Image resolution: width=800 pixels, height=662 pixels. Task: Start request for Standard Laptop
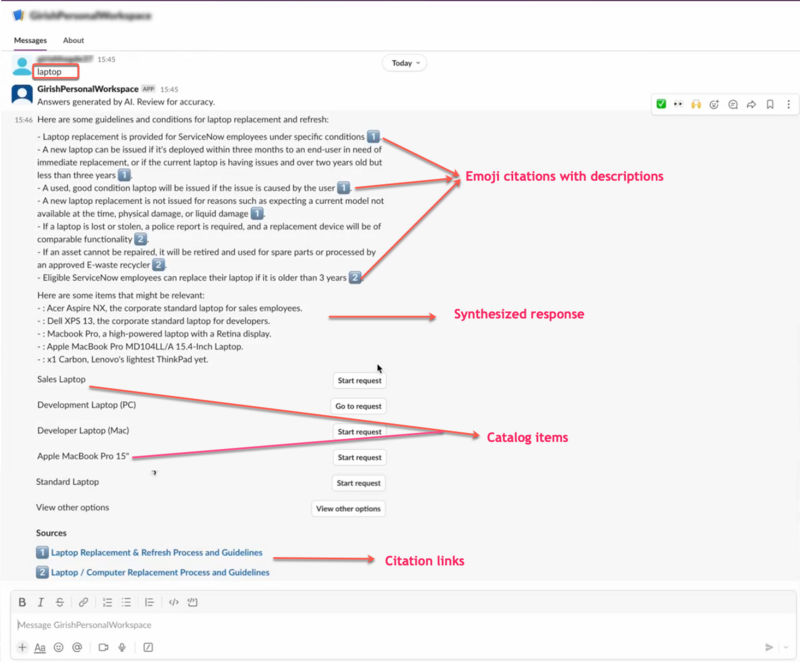[359, 482]
